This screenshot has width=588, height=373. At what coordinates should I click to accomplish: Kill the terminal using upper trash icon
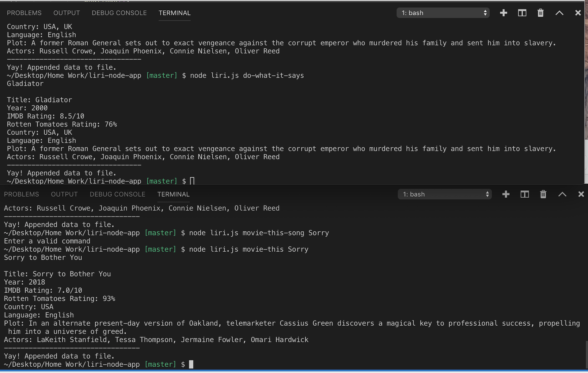pyautogui.click(x=541, y=13)
